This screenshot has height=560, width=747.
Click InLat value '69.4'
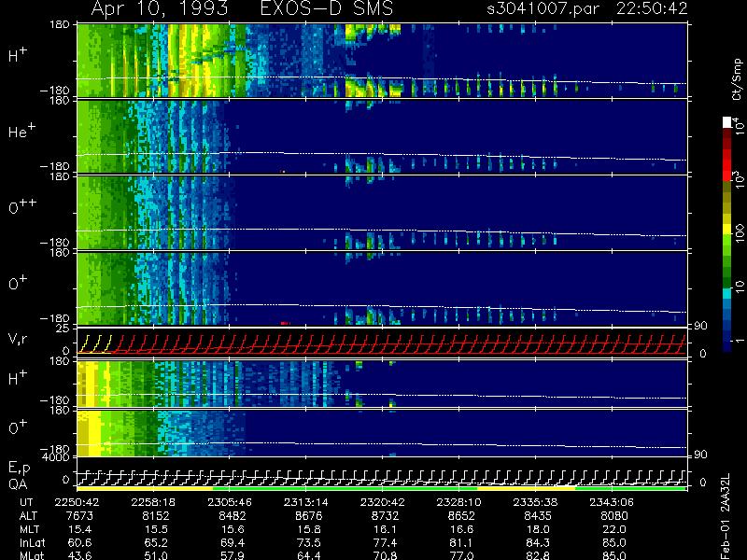coord(233,542)
